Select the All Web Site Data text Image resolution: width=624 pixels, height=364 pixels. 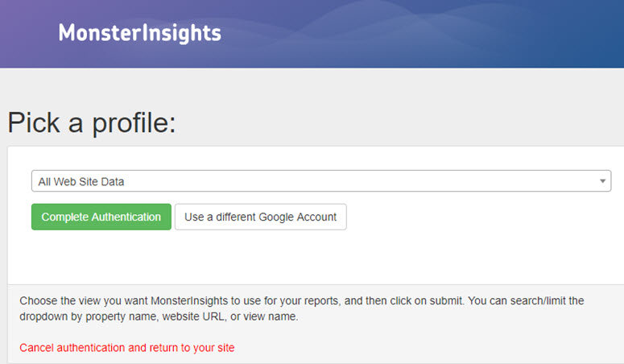click(81, 182)
